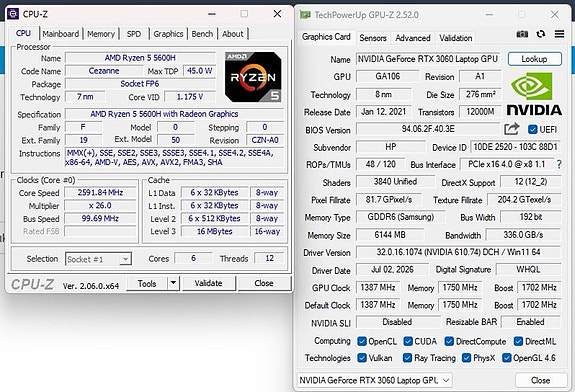Click the GPU name field in GPU-Z
This screenshot has height=392, width=575.
[428, 59]
